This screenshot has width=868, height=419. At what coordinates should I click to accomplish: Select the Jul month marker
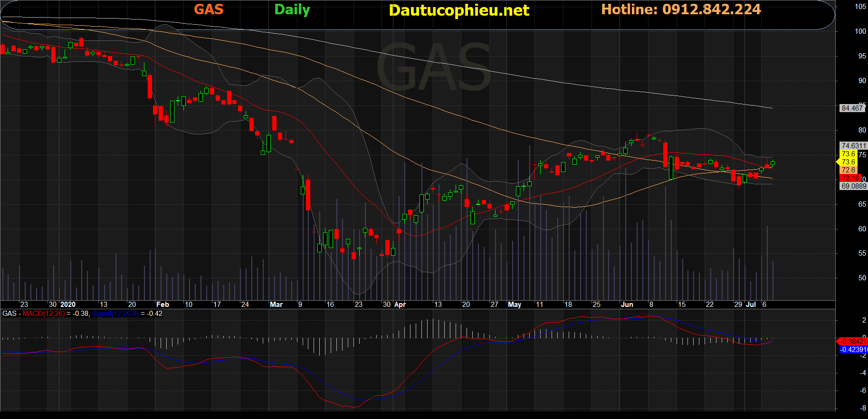[751, 305]
